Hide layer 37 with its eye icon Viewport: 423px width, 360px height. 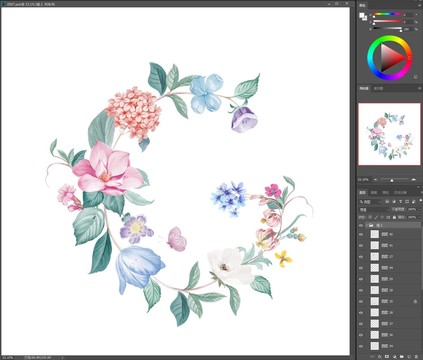[361, 324]
